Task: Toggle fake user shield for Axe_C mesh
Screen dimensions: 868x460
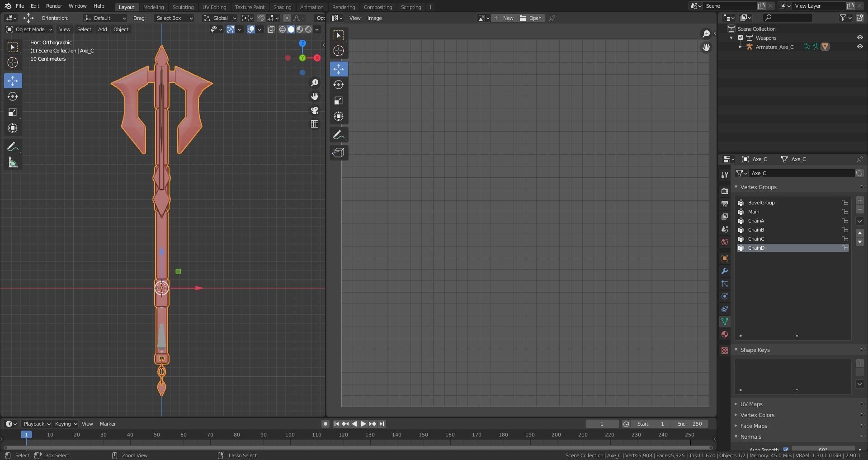Action: click(859, 173)
